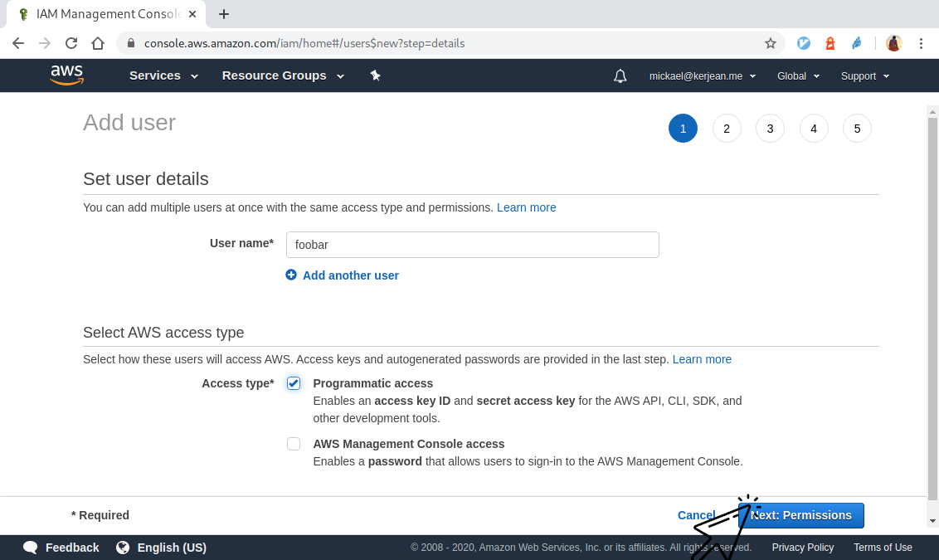Open the notifications bell
The image size is (939, 560).
click(x=620, y=76)
